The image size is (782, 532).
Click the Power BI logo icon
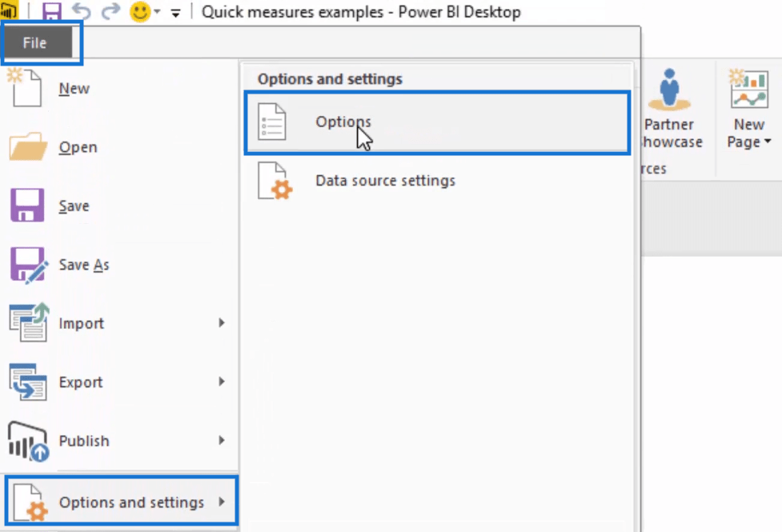click(9, 10)
